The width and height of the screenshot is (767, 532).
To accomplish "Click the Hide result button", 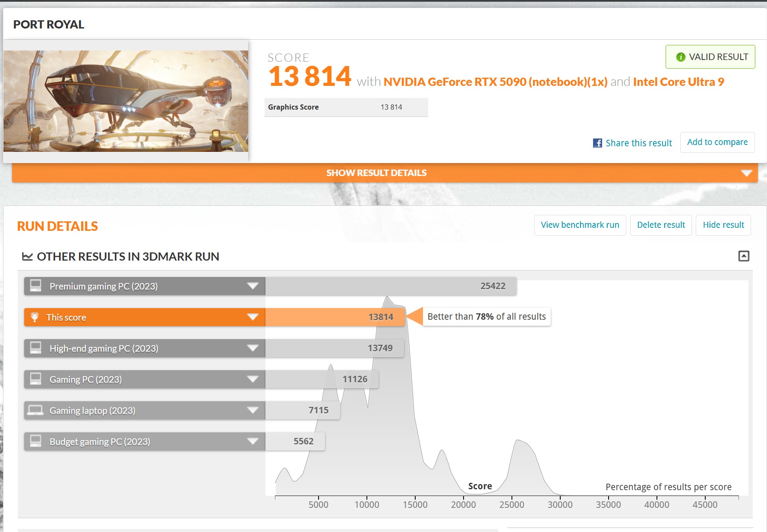I will point(723,225).
